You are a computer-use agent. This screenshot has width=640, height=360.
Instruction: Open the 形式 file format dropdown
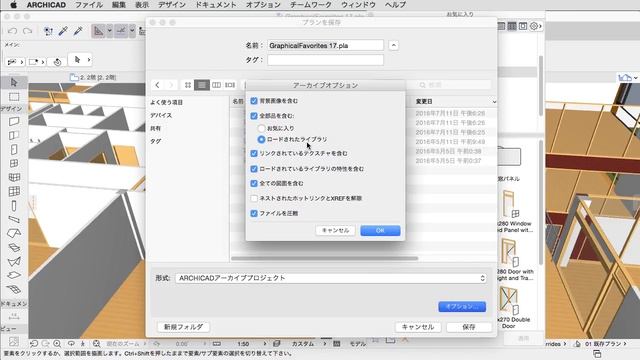(x=331, y=278)
